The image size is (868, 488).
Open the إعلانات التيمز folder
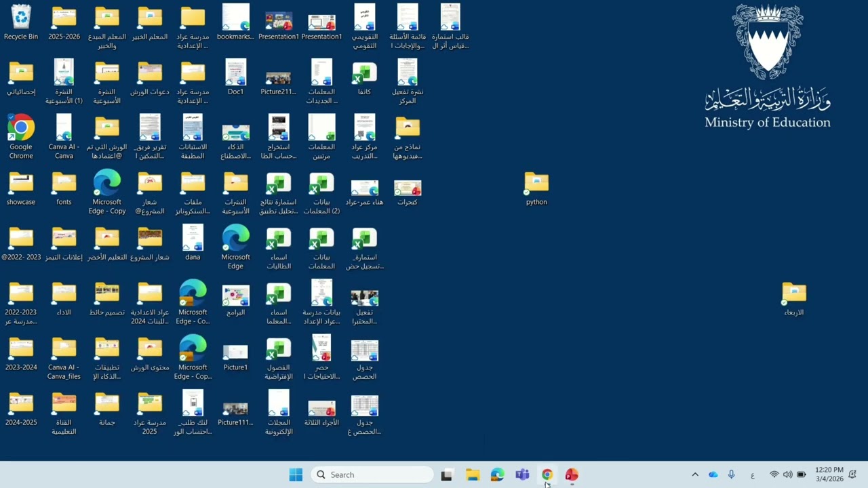[x=64, y=243]
